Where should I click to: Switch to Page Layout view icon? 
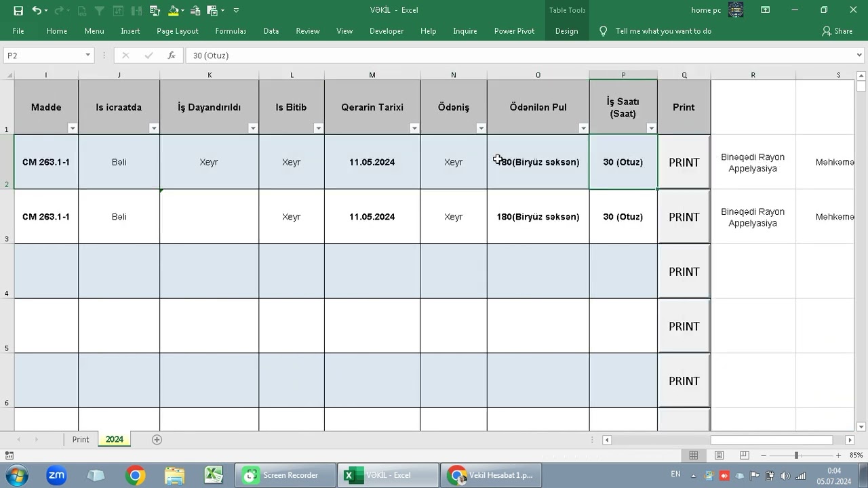(719, 455)
